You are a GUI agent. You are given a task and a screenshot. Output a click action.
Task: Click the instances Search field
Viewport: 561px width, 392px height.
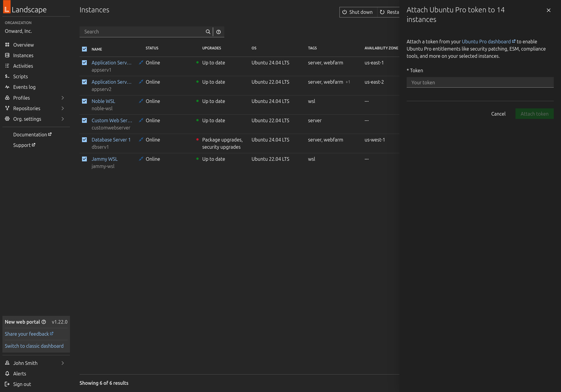click(142, 32)
